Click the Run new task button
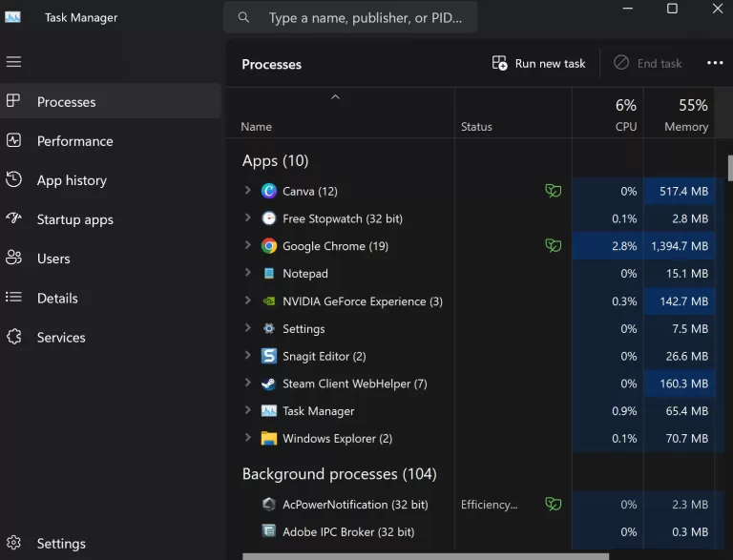The image size is (733, 560). (538, 63)
